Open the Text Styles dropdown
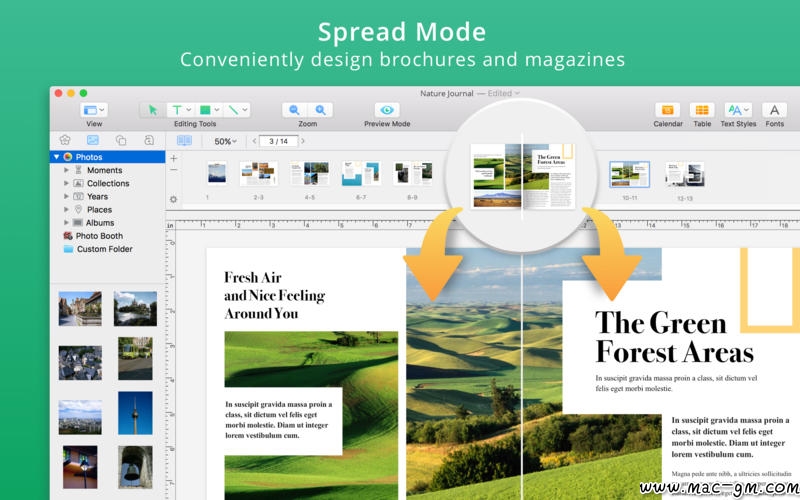The image size is (800, 500). (x=738, y=110)
